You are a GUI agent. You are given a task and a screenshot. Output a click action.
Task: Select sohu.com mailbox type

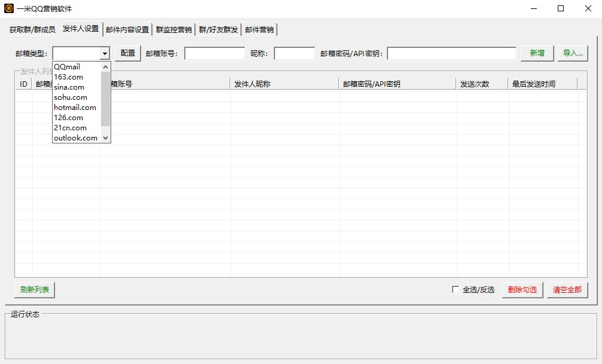(x=77, y=97)
